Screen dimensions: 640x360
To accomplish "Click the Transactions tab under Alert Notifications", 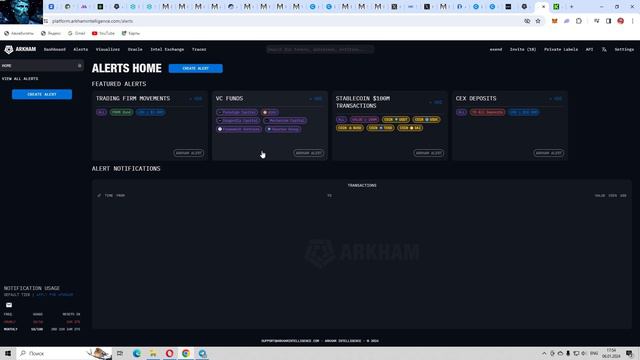I will pyautogui.click(x=362, y=185).
